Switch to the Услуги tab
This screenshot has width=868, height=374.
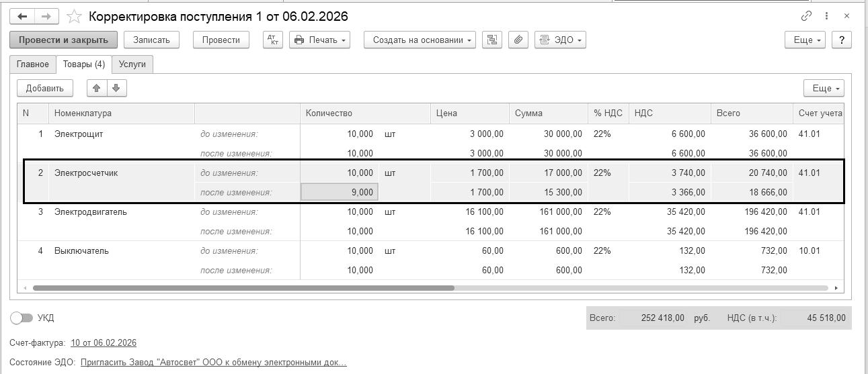132,64
